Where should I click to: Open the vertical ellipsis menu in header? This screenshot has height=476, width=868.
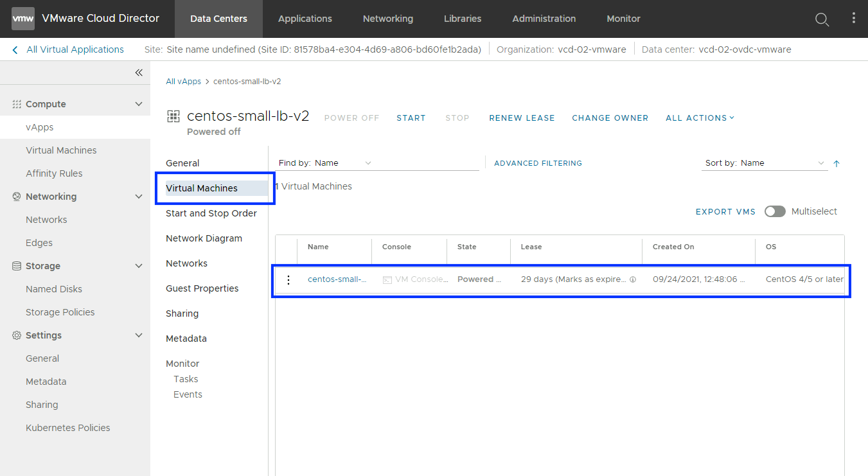coord(853,19)
